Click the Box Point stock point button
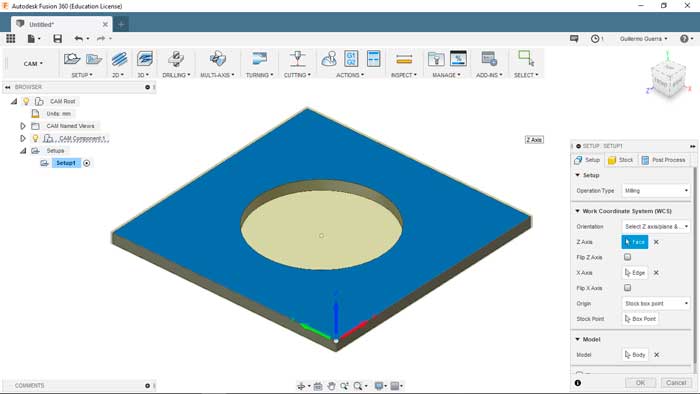The height and width of the screenshot is (394, 700). (x=640, y=319)
